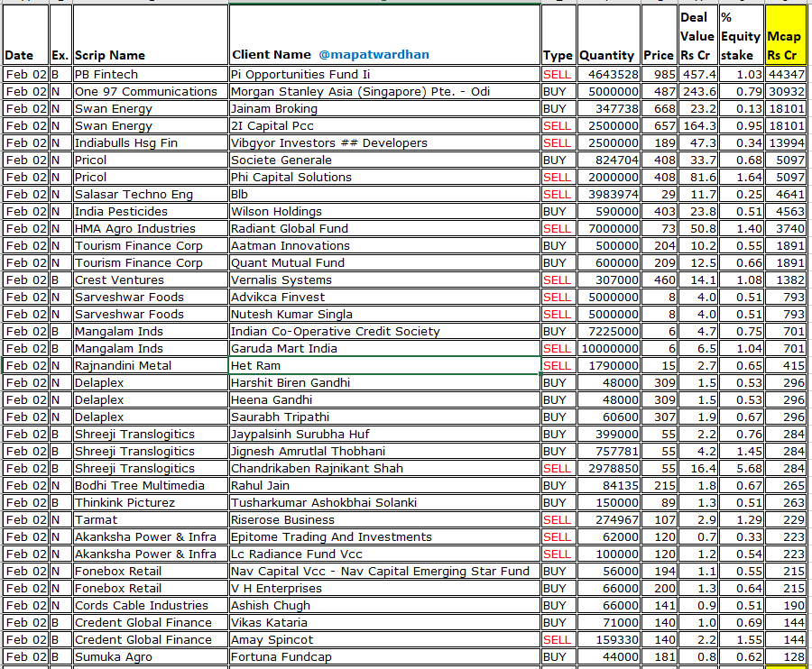Image resolution: width=812 pixels, height=669 pixels.
Task: Select 'Harshit Biren Gandhi' cell
Action: [384, 382]
